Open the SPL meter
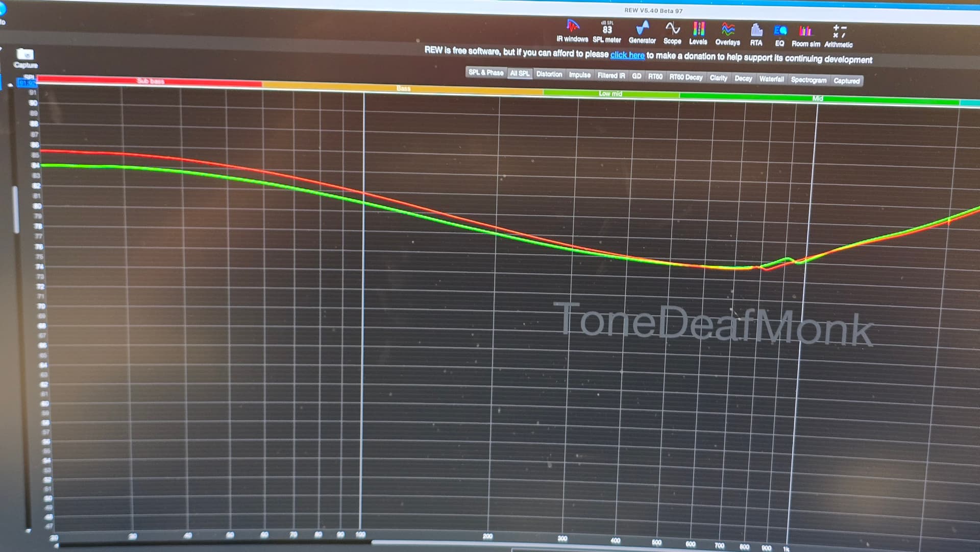 click(x=607, y=32)
